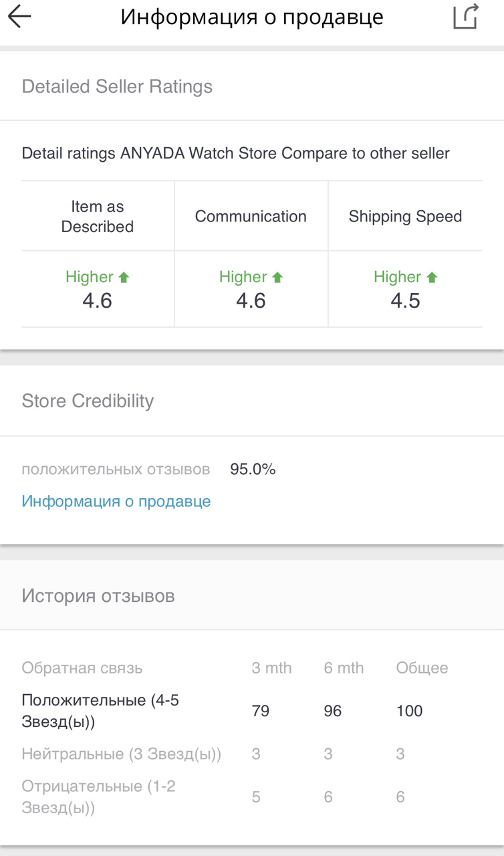Screen dimensions: 504x856
Task: Tap the Detailed Seller Ratings heading
Action: click(x=117, y=87)
